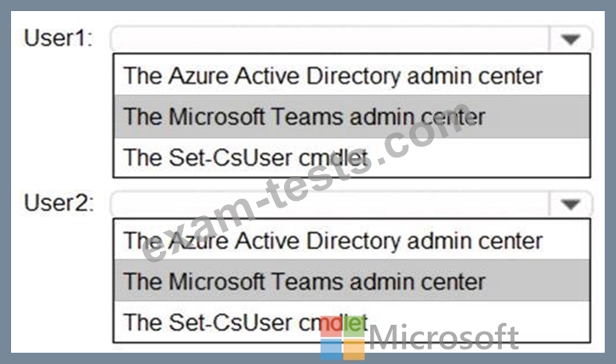Pick the Set-CsUser cmdlet option under User1
This screenshot has width=616, height=364.
[351, 157]
